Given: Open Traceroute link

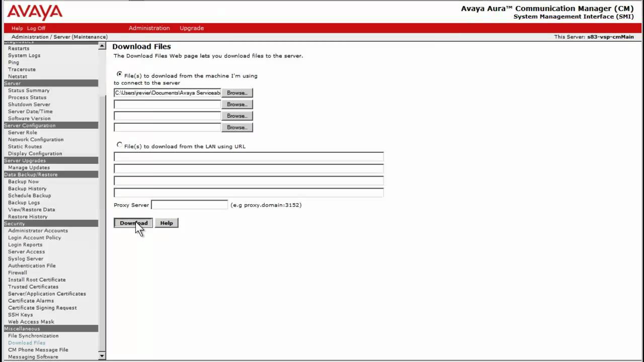Looking at the screenshot, I should [x=22, y=69].
